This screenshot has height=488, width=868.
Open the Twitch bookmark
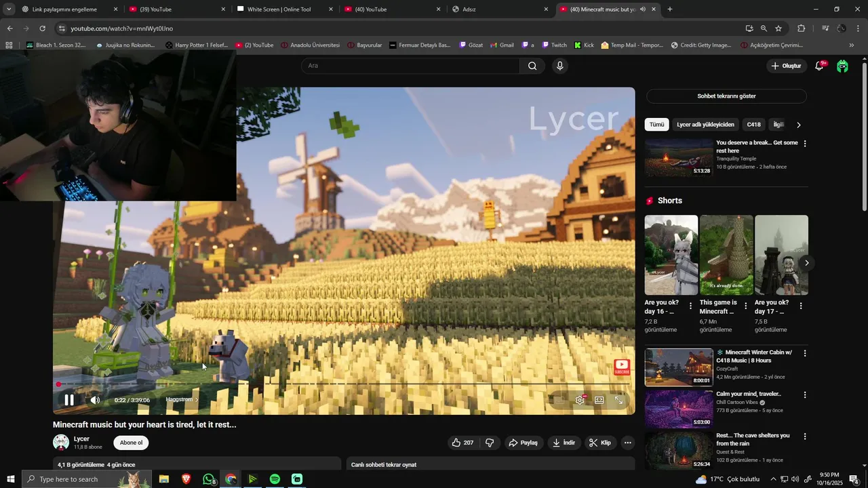pos(554,45)
